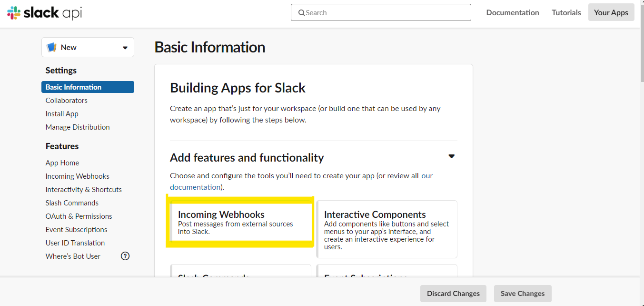Select Collaborators in Settings sidebar

click(67, 101)
